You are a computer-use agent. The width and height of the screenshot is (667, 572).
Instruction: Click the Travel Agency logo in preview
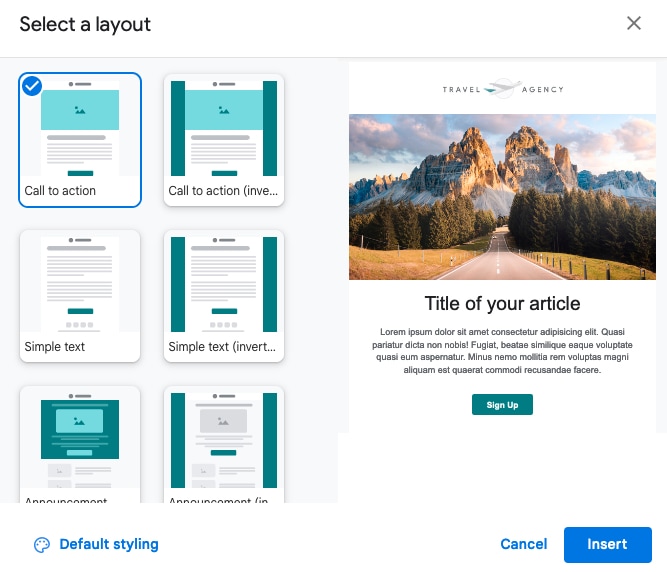(x=503, y=89)
